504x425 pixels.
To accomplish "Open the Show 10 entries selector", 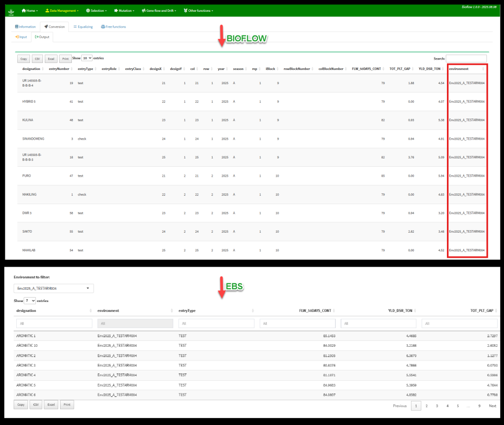I will [87, 58].
